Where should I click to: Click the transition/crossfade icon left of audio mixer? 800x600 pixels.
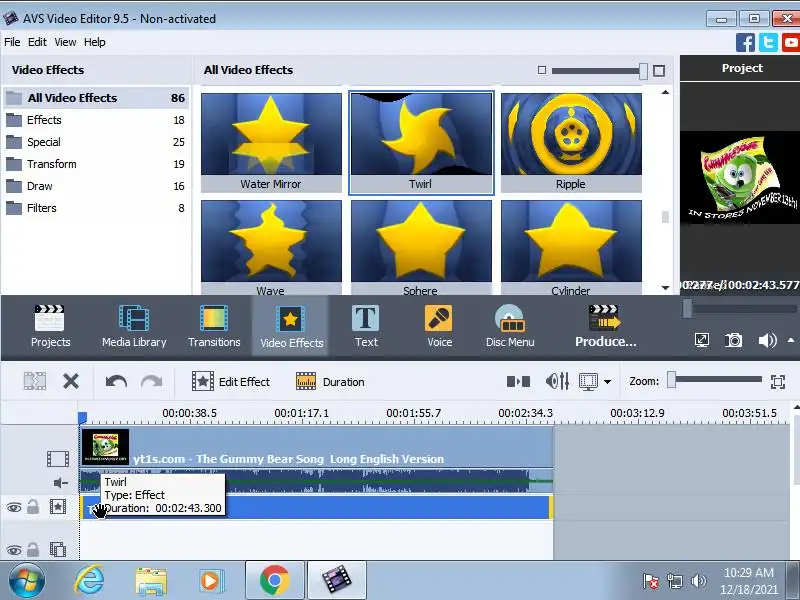click(518, 382)
